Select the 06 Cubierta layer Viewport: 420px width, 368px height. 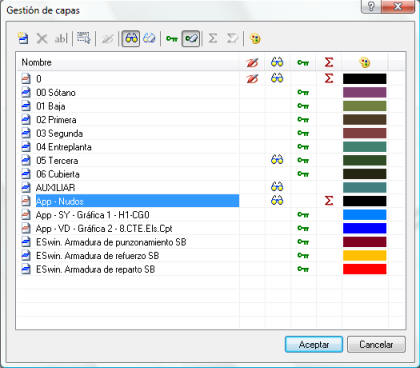(x=58, y=174)
